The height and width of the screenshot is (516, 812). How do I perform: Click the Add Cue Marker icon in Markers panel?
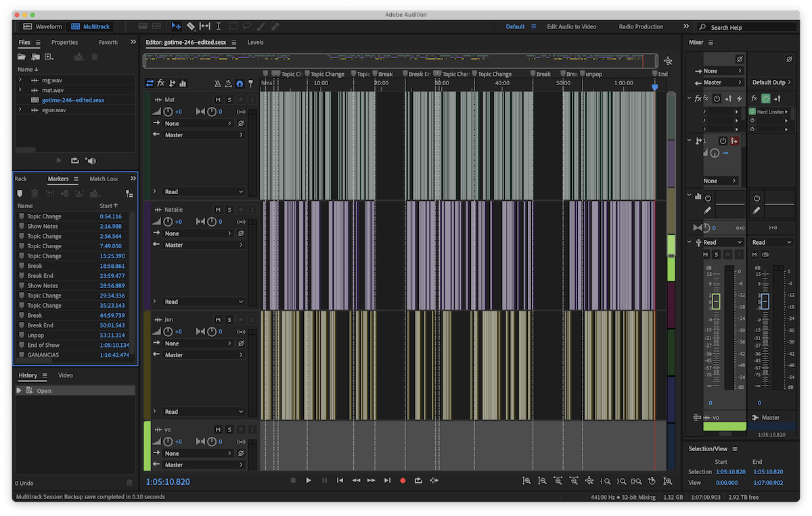click(20, 193)
